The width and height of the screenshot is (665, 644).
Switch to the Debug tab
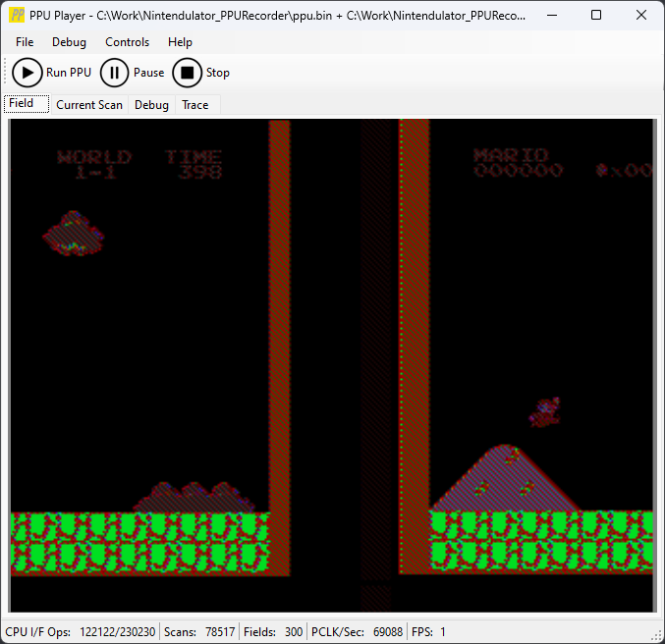pos(151,105)
